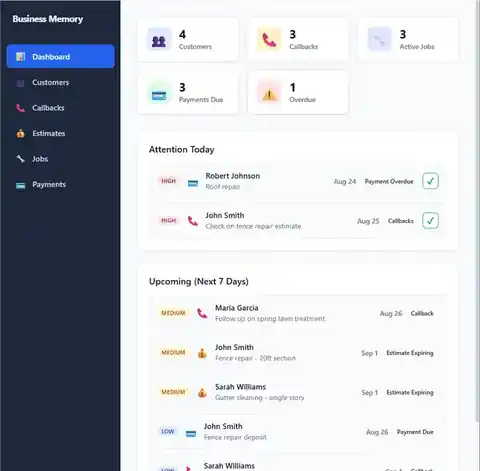Select Payments in the sidebar
Image resolution: width=480 pixels, height=471 pixels.
60,184
